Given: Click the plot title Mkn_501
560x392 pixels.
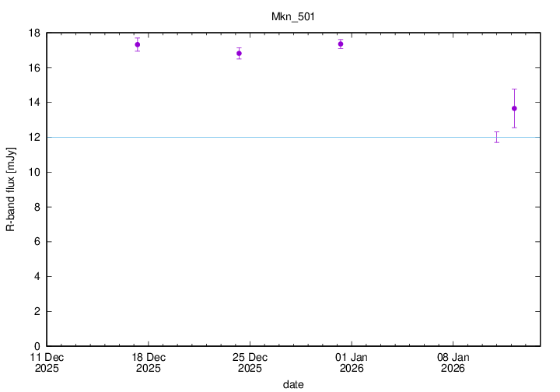Looking at the screenshot, I should [292, 16].
